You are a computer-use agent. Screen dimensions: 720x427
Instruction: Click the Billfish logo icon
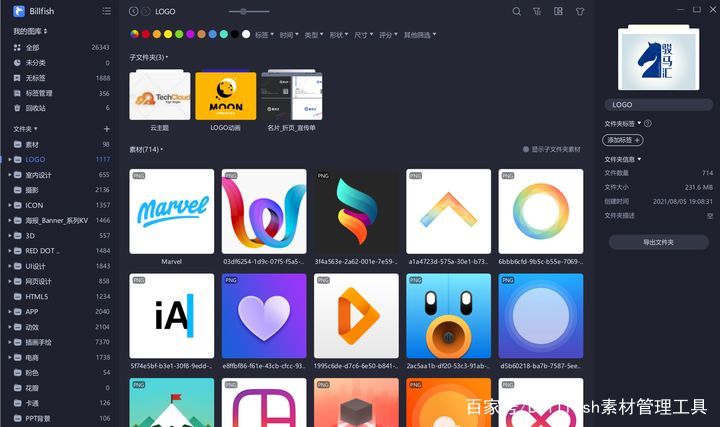pyautogui.click(x=19, y=11)
